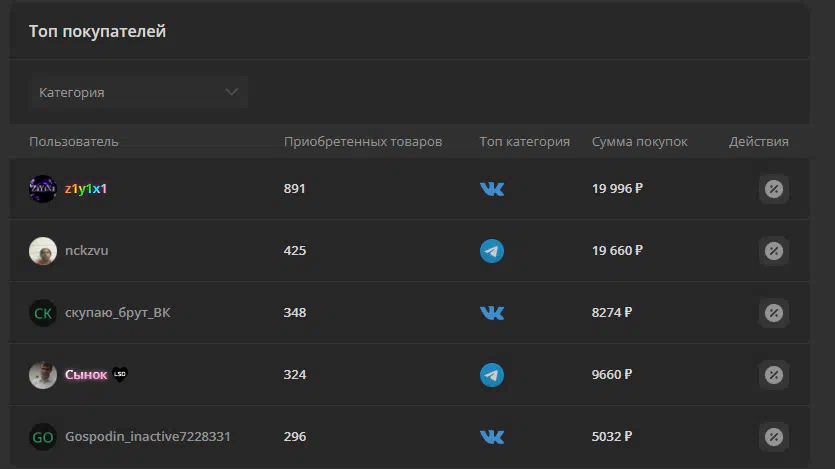Open user profile Сынок
Viewport: 835px width, 469px height.
86,375
